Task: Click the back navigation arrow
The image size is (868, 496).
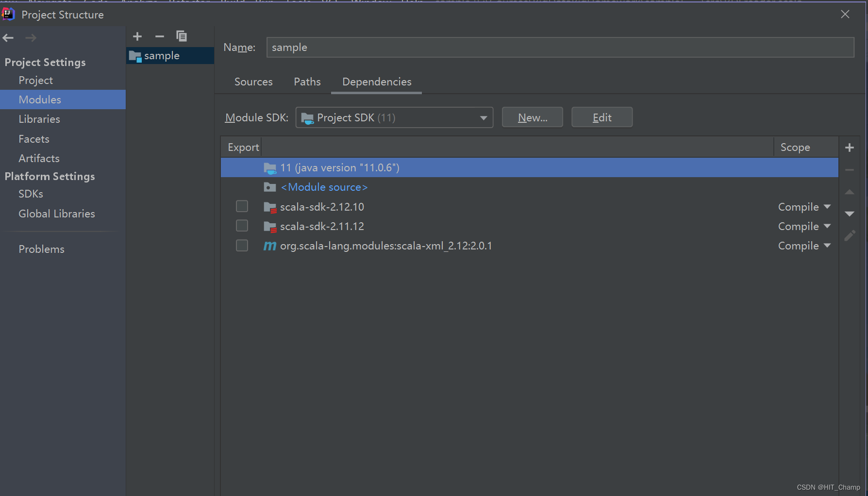Action: tap(8, 37)
